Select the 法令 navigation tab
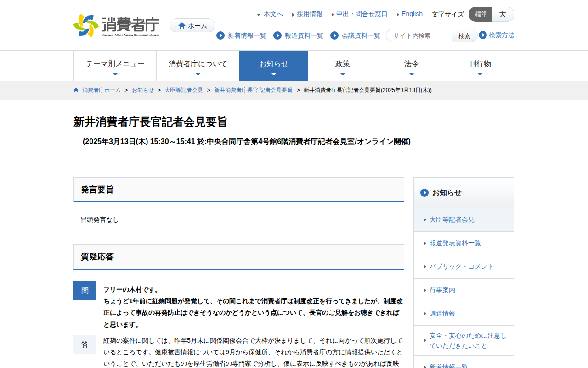 pos(411,65)
